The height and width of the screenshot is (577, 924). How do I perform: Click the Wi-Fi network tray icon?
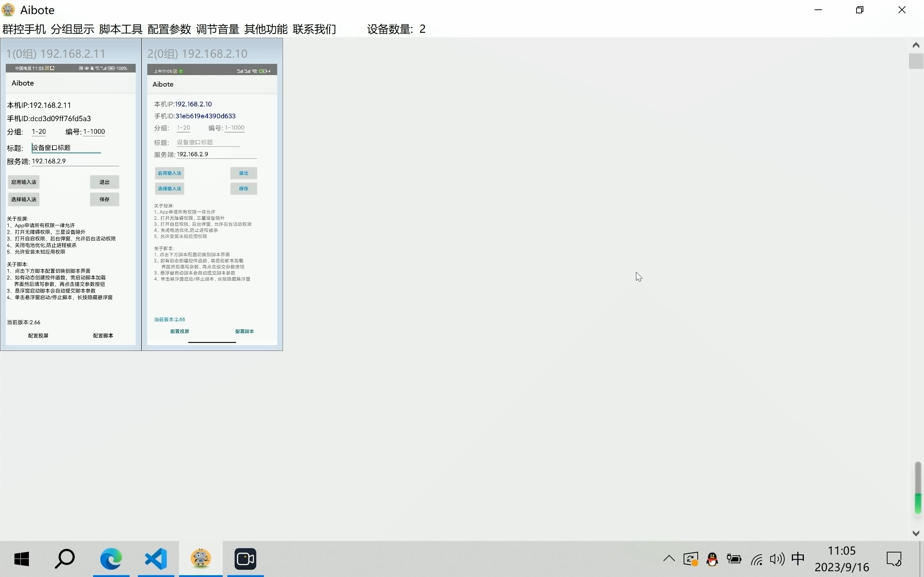pos(757,559)
